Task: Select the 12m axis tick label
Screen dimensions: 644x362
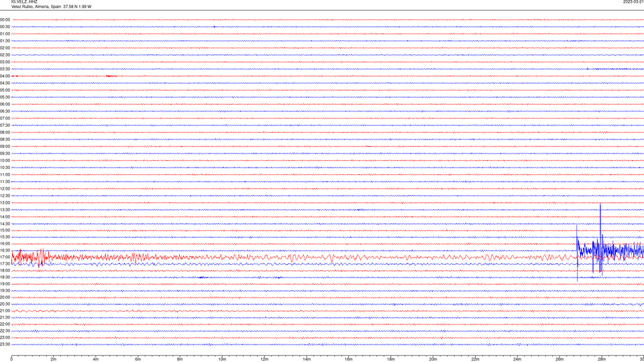Action: pyautogui.click(x=264, y=359)
